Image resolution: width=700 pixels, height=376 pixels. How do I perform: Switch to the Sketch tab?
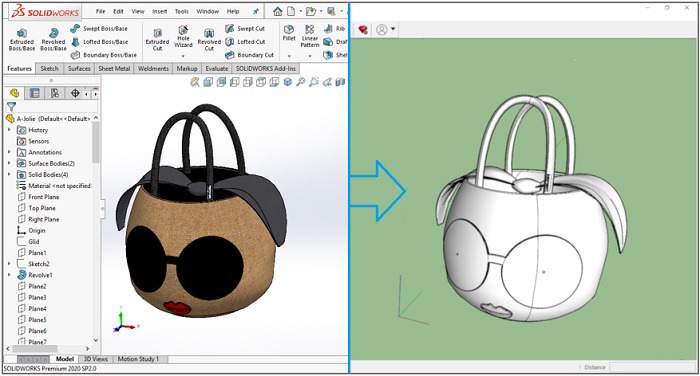(x=50, y=68)
